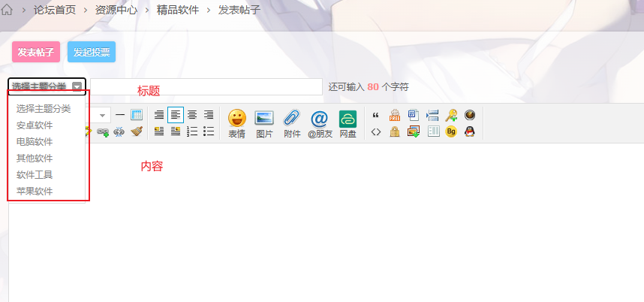The width and height of the screenshot is (644, 302).
Task: Click the yellow Bg background icon
Action: click(451, 131)
